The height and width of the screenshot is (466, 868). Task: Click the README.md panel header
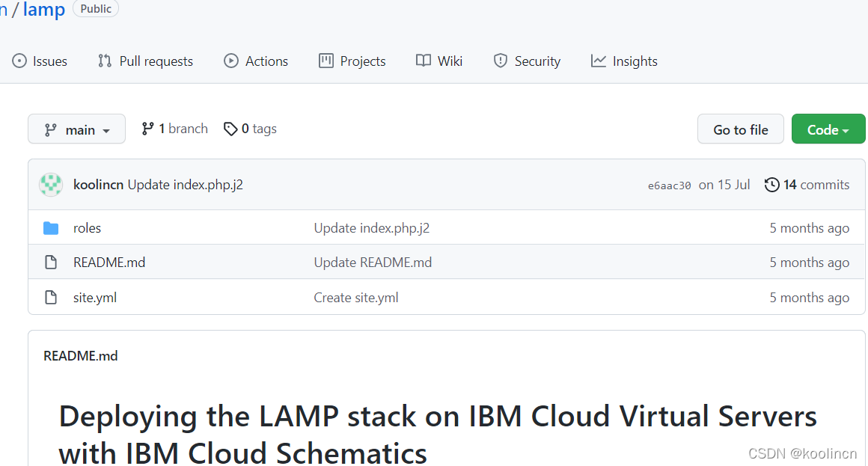(81, 356)
